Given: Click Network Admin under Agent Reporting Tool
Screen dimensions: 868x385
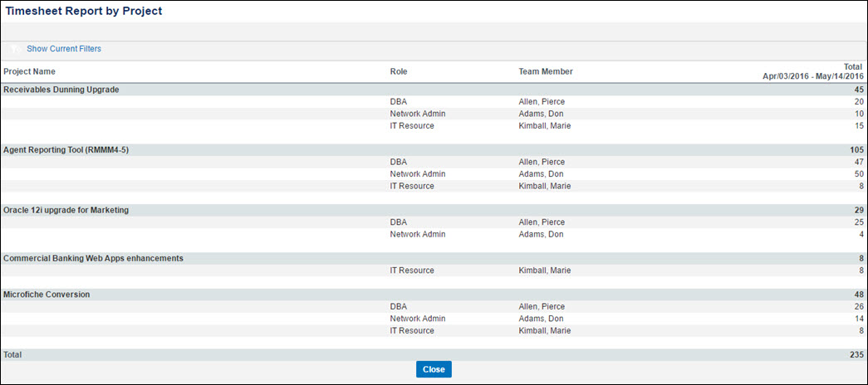Looking at the screenshot, I should 418,174.
